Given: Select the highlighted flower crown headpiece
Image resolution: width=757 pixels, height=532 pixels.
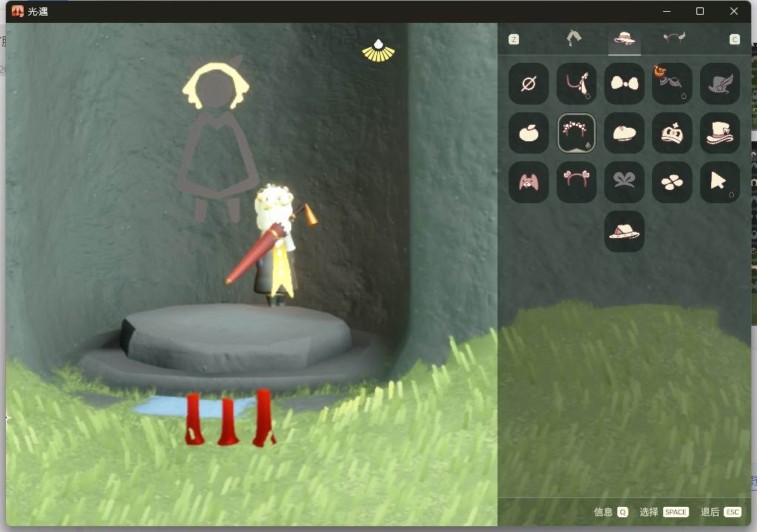Looking at the screenshot, I should 576,133.
